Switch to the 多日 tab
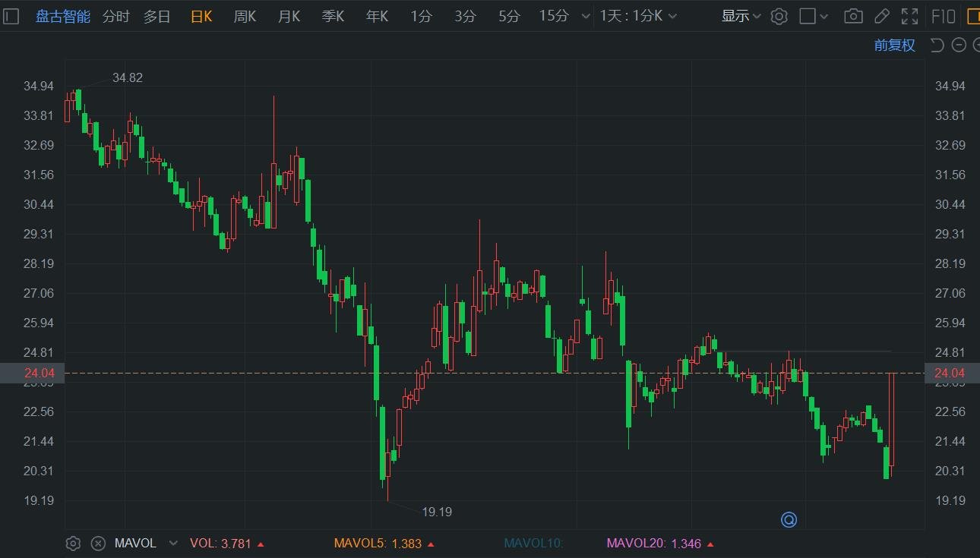This screenshot has width=980, height=558. (157, 16)
